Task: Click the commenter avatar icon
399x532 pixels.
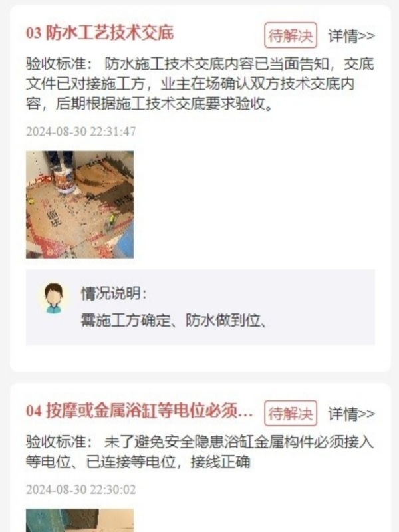Action: (54, 298)
